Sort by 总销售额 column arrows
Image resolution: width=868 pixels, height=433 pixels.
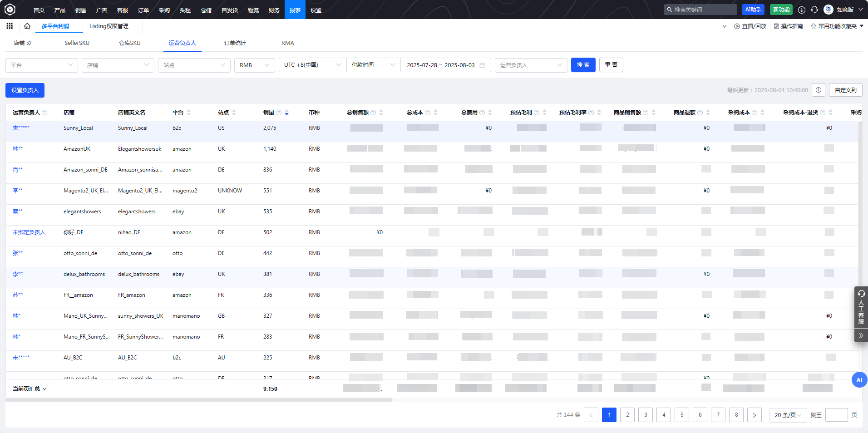381,113
